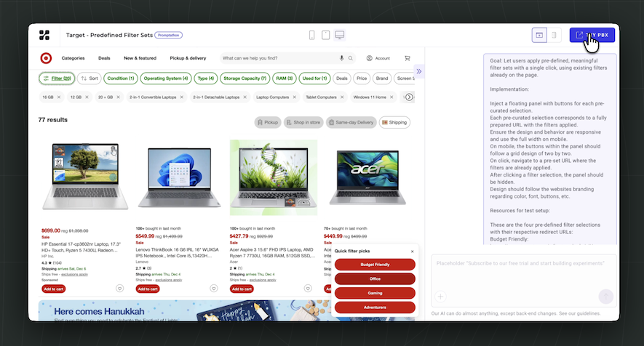Screen dimensions: 644x346
Task: Favorite the Lenovo ThinkBook with heart icon
Action: click(x=213, y=289)
